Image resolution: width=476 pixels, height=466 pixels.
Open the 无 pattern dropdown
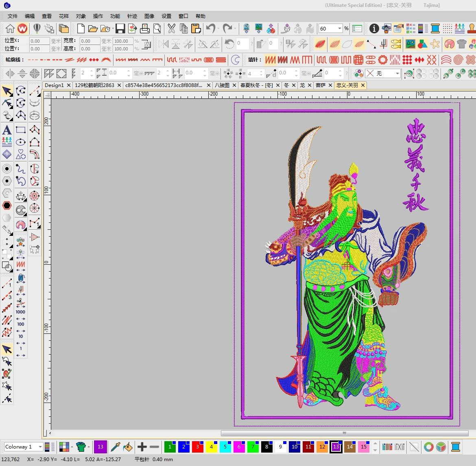pos(397,74)
